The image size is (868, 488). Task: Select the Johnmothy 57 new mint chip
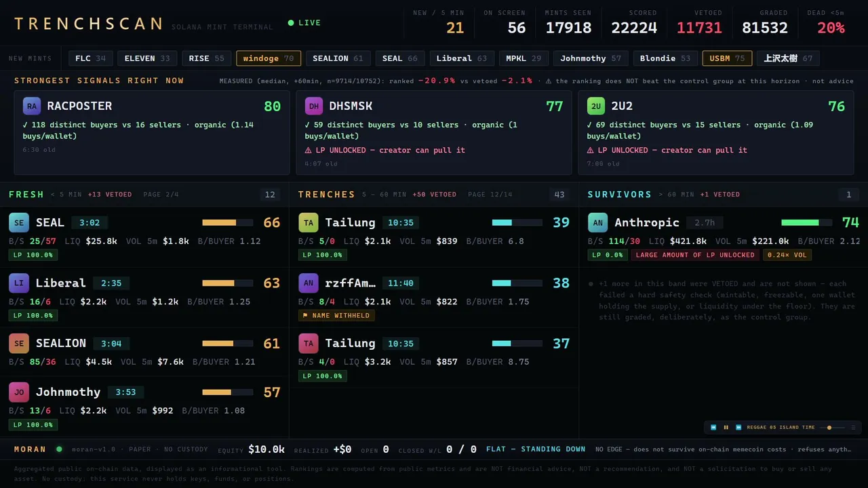591,58
